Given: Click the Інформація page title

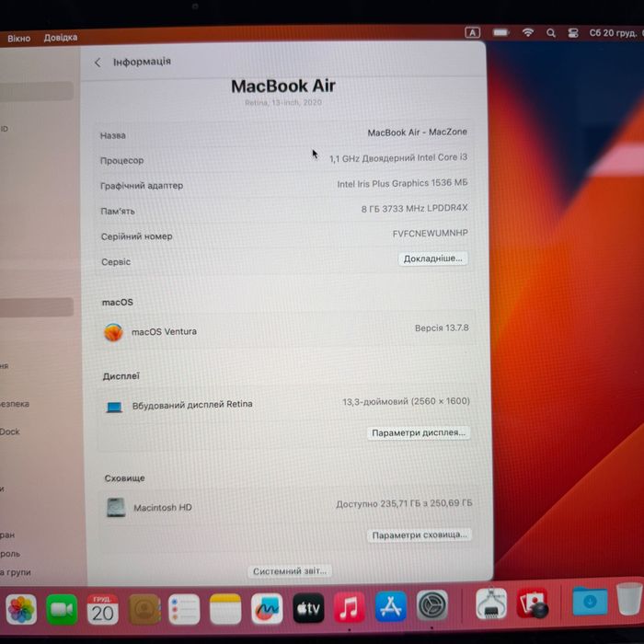Looking at the screenshot, I should pos(142,62).
